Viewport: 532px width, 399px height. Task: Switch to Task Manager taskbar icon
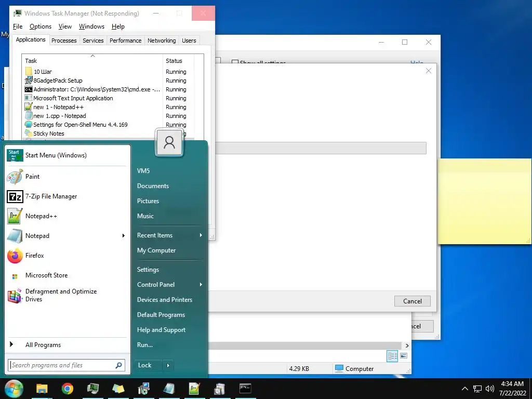(92, 389)
